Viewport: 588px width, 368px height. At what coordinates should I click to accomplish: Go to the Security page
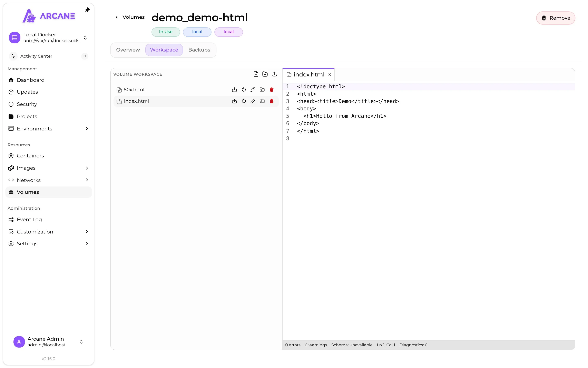pos(49,104)
